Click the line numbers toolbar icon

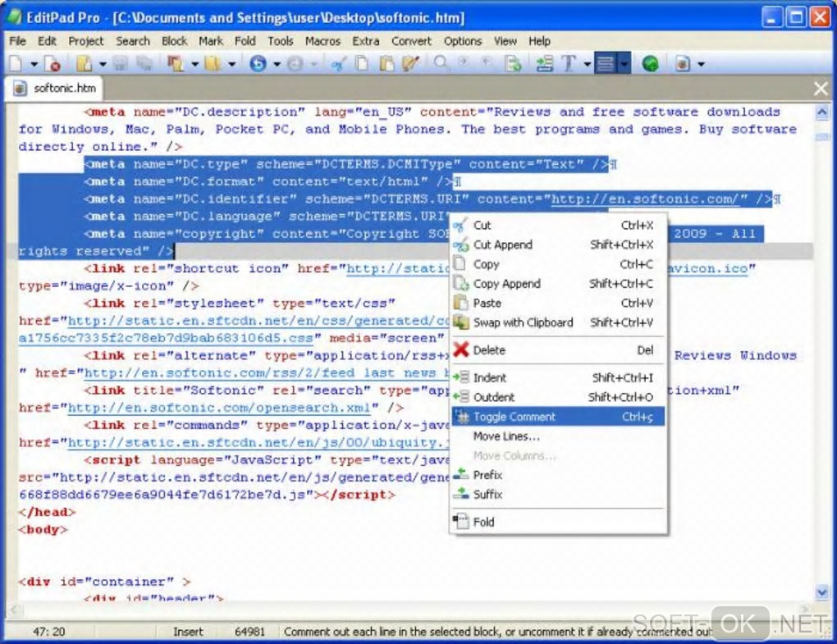point(544,64)
